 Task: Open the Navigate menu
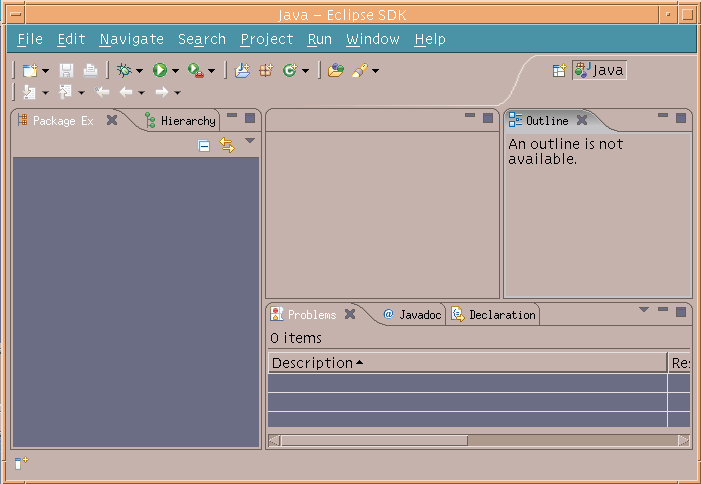[x=131, y=39]
